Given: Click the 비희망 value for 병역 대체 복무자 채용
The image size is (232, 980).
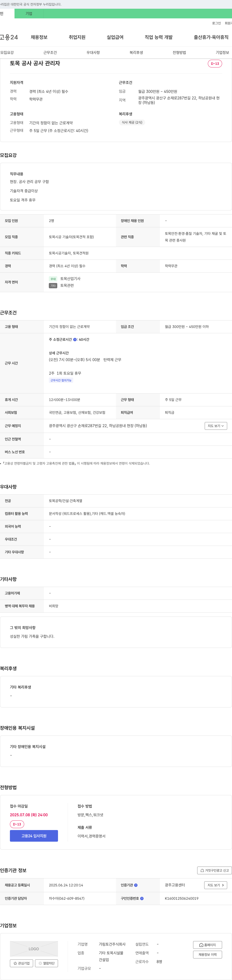Looking at the screenshot, I should [54, 606].
